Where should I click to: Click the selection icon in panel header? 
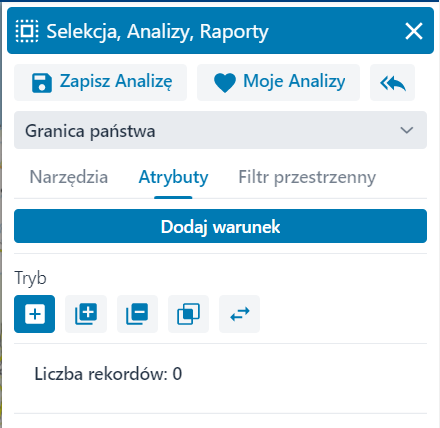tap(27, 31)
